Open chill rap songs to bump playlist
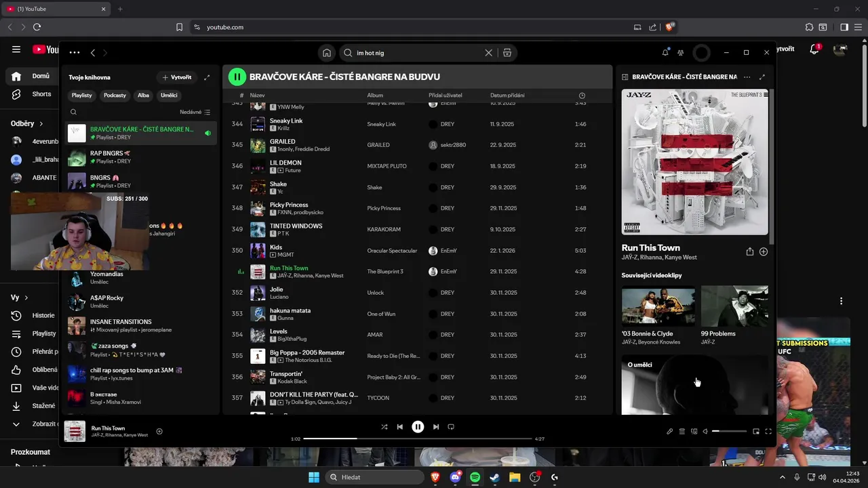The width and height of the screenshot is (868, 488). [141, 374]
